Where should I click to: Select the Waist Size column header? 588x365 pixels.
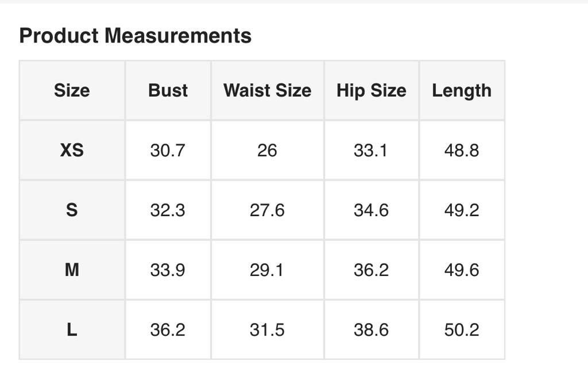click(x=267, y=90)
